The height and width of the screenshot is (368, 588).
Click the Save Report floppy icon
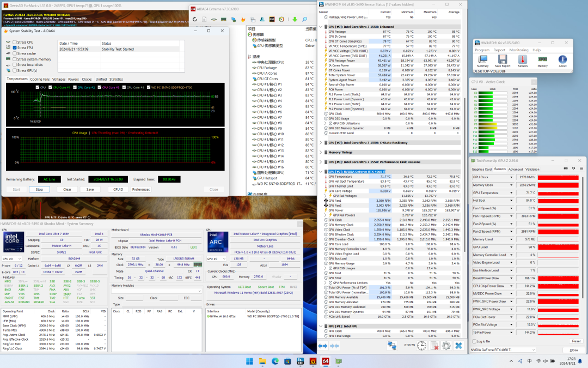click(503, 59)
